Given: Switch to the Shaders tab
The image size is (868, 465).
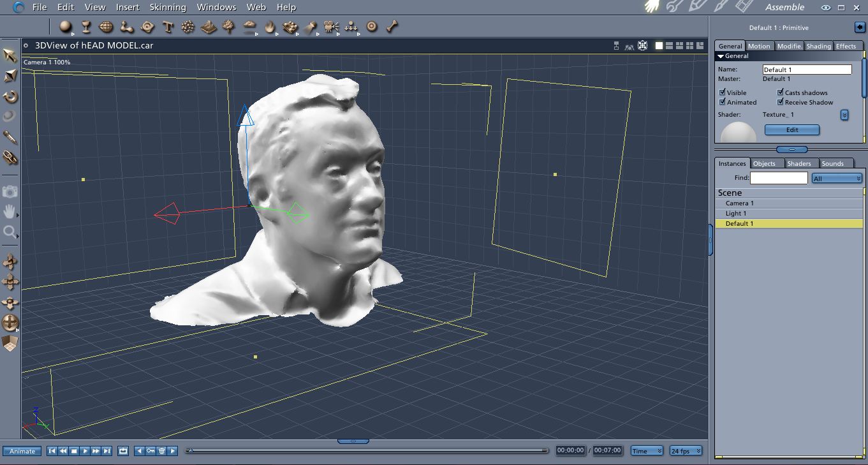Looking at the screenshot, I should (798, 163).
